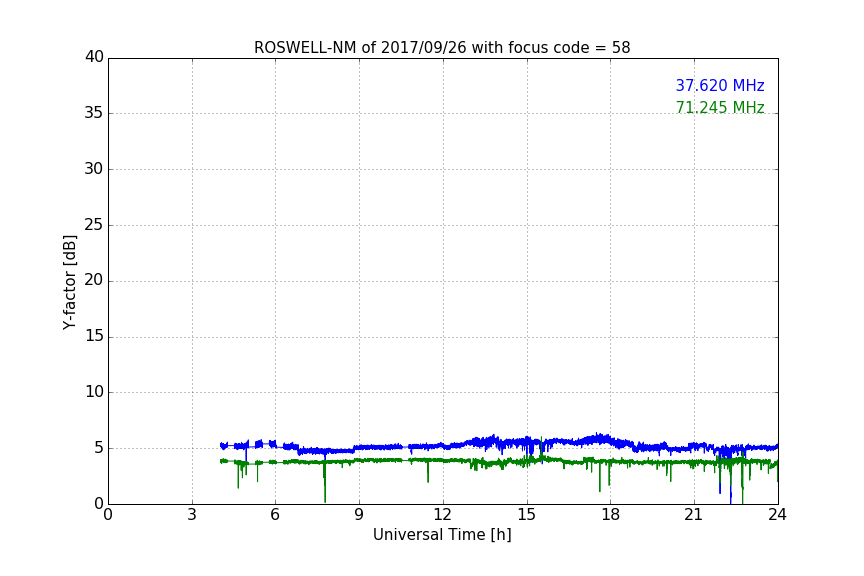Click the y-axis tick label '25'

pos(94,224)
